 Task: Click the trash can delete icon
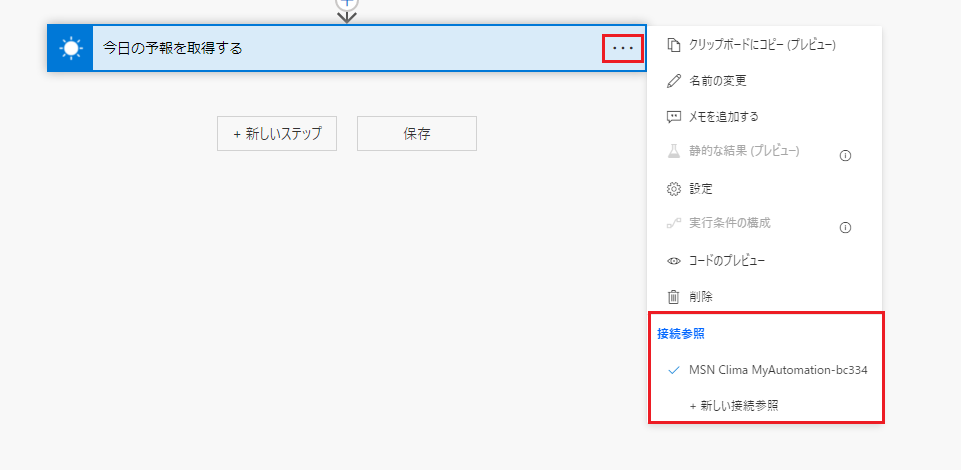coord(674,297)
